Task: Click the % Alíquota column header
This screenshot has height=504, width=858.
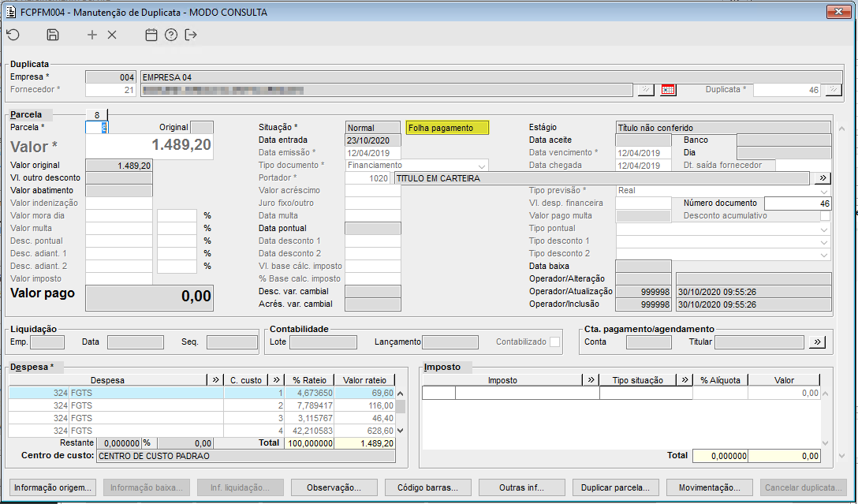Action: click(x=721, y=380)
